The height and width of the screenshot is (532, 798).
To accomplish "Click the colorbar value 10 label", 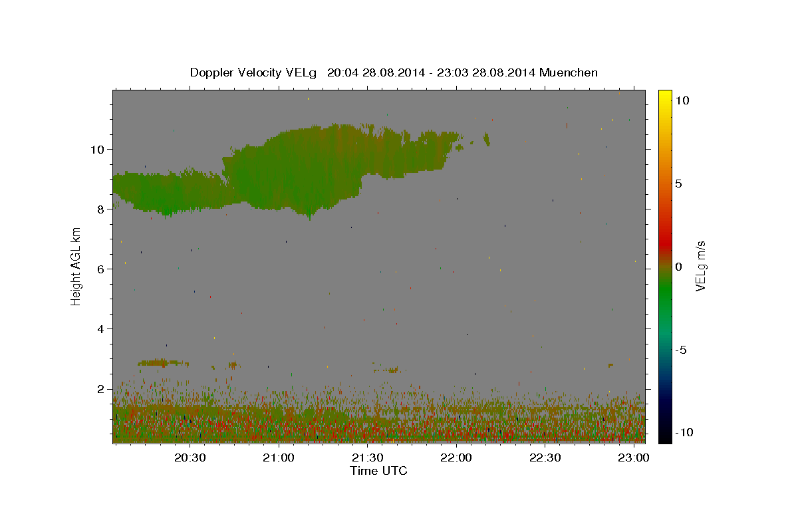I will tap(682, 100).
